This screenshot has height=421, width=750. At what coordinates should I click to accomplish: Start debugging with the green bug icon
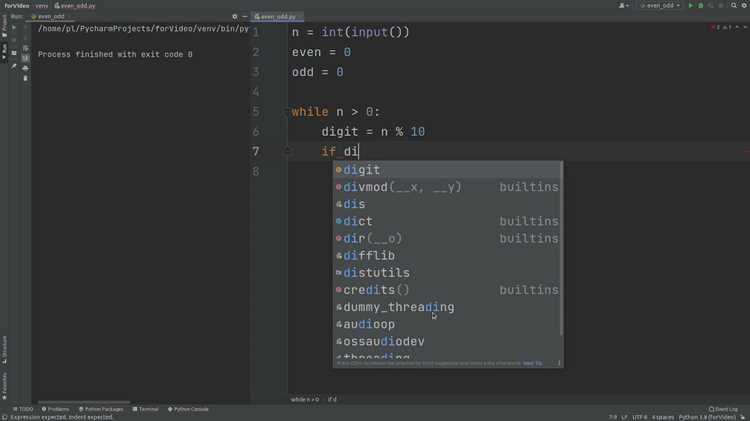coord(701,5)
